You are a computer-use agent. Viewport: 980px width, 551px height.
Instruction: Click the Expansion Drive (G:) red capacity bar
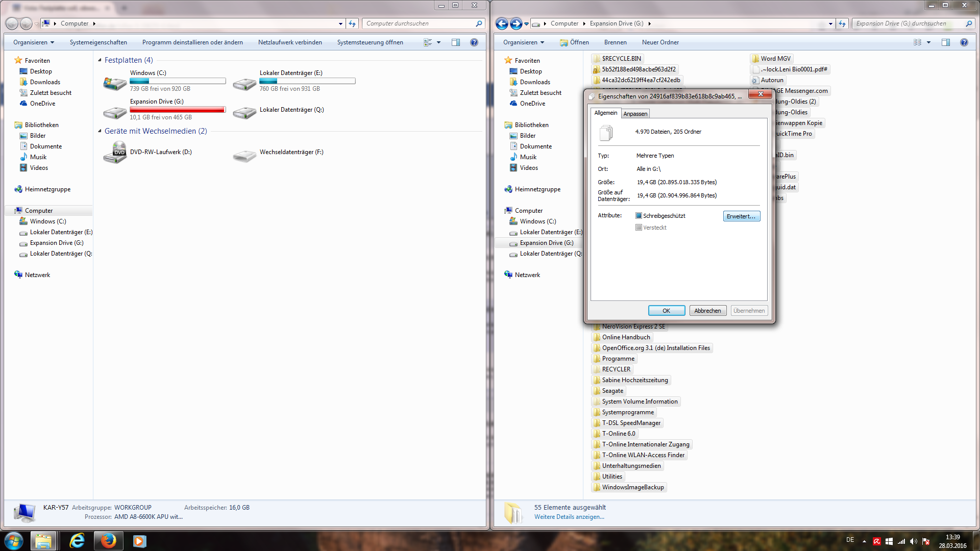click(x=177, y=110)
